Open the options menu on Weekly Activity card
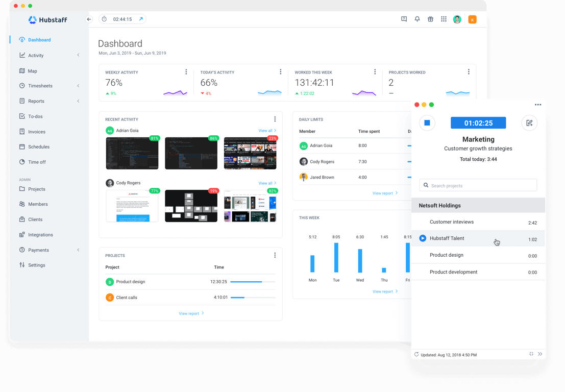This screenshot has height=392, width=565. (x=186, y=71)
